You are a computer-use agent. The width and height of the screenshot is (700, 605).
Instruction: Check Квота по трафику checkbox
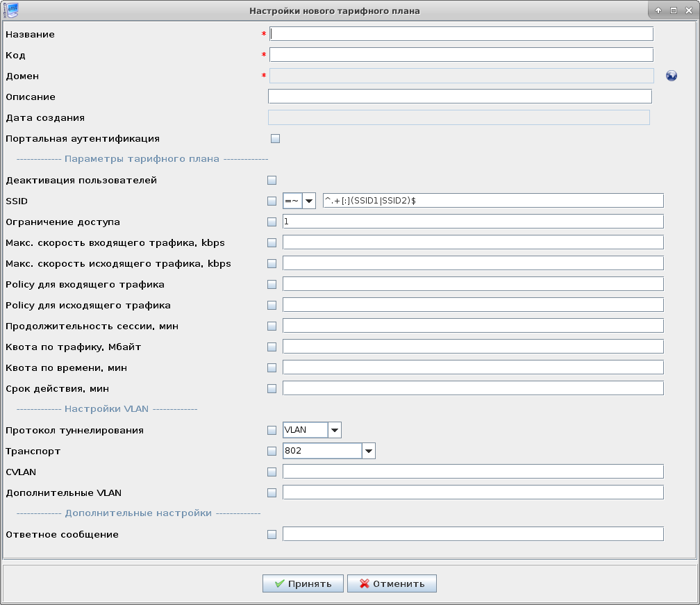[272, 347]
